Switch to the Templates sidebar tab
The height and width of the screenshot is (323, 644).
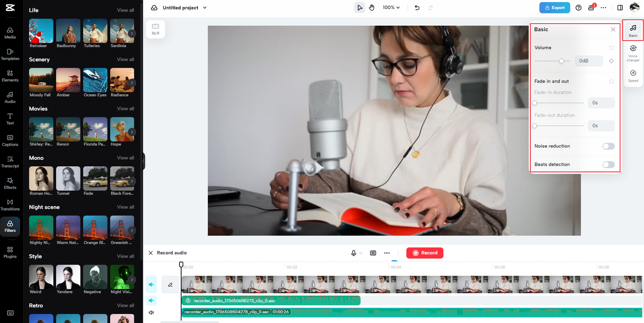[x=10, y=54]
